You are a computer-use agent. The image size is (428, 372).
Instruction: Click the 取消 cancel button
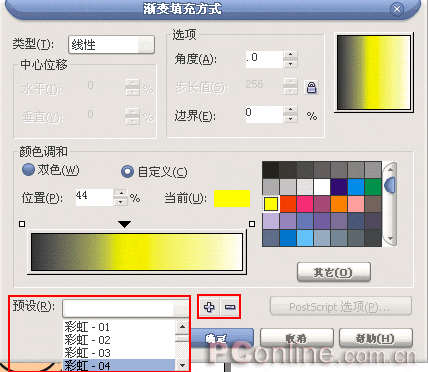(x=297, y=339)
